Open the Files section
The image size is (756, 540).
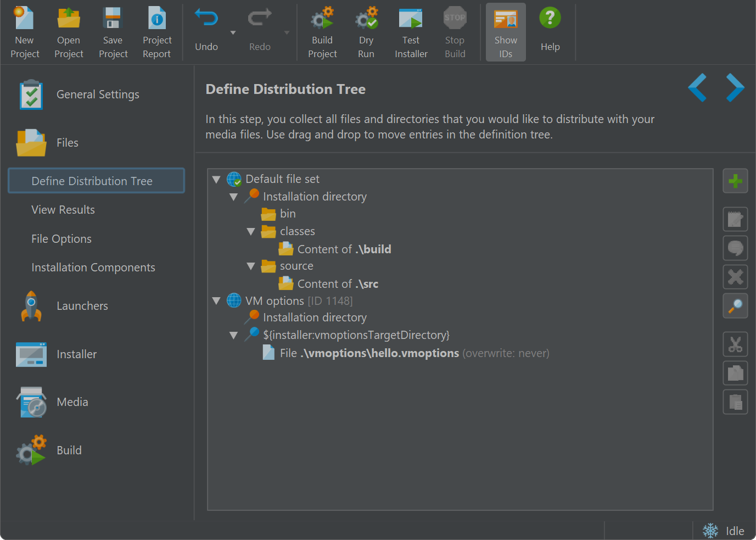48,143
